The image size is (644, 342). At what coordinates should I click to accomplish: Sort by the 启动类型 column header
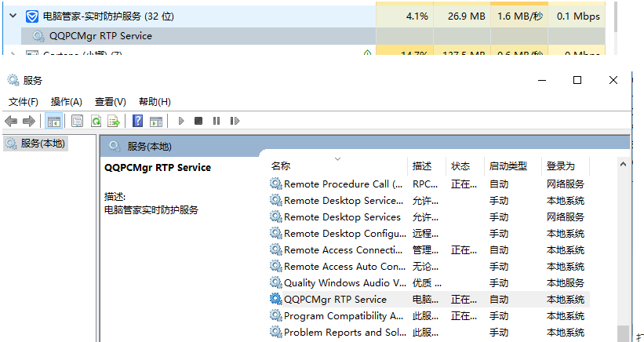[513, 166]
